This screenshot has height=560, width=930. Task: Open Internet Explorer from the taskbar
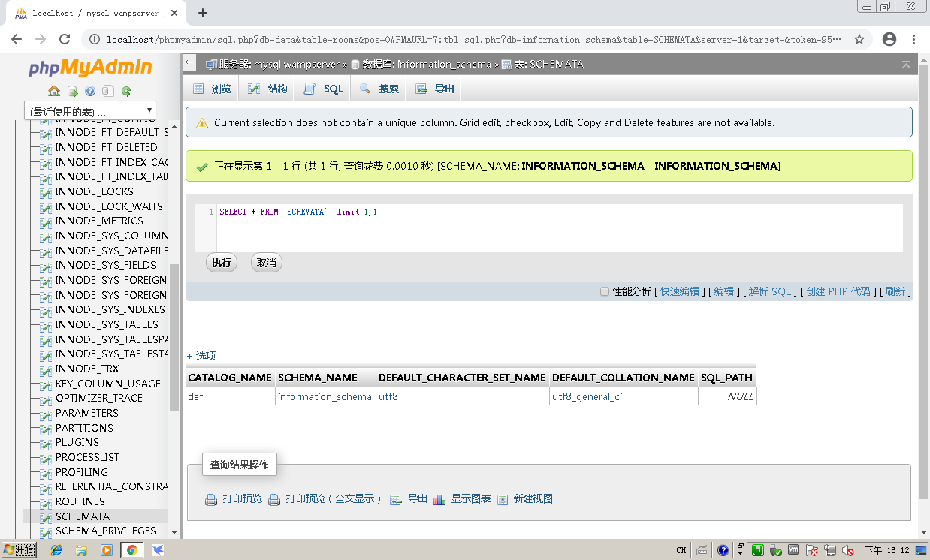click(x=56, y=550)
